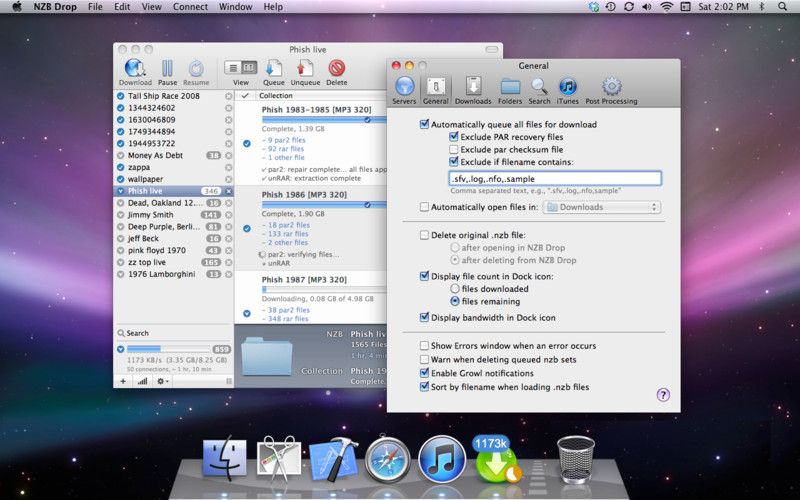
Task: Select files downloaded radio button
Action: 455,289
